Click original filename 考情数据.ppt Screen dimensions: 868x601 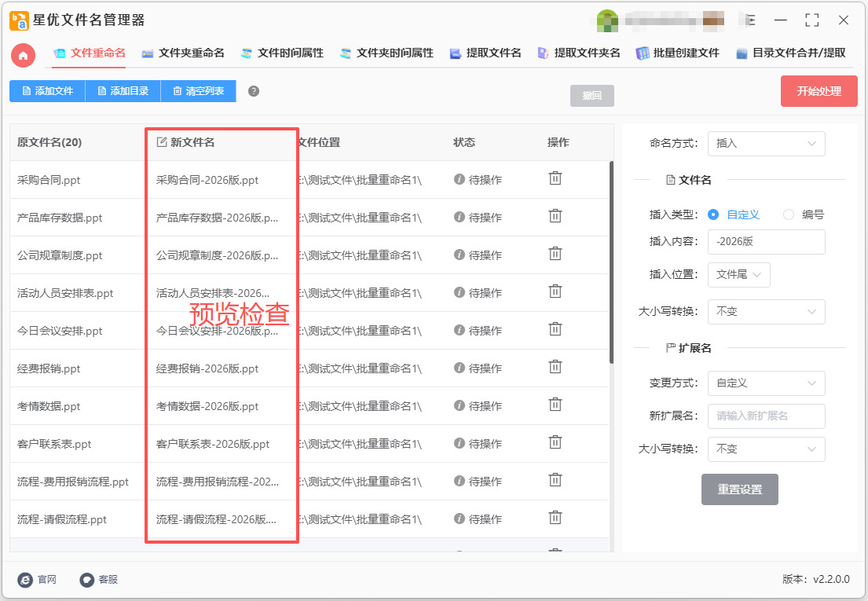click(x=49, y=406)
